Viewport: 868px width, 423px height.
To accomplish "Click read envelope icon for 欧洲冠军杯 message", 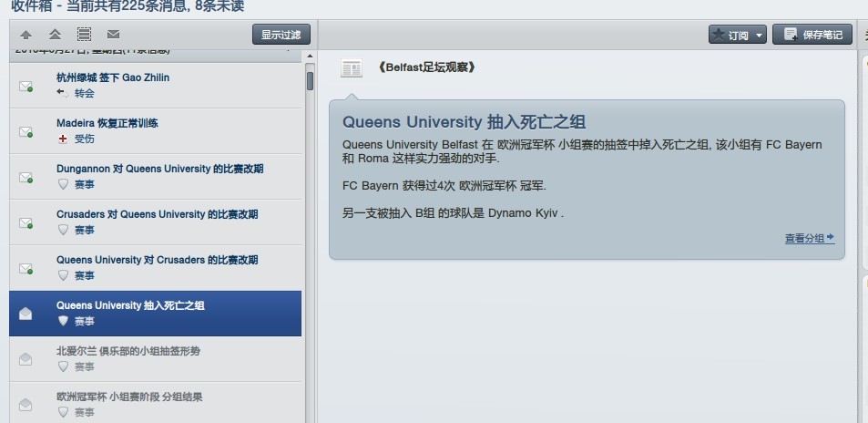I will click(x=26, y=404).
